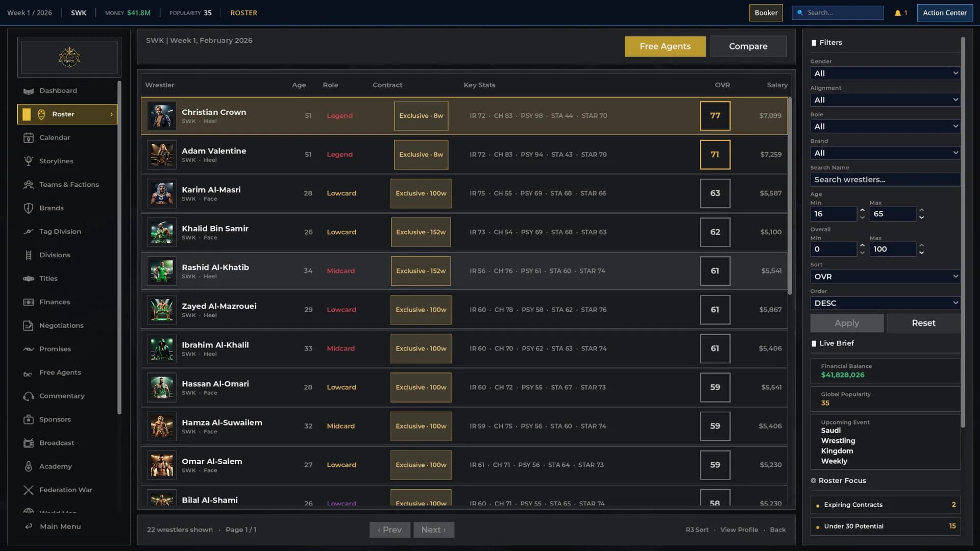The width and height of the screenshot is (980, 551).
Task: Open the Order dropdown showing DESC
Action: 885,303
